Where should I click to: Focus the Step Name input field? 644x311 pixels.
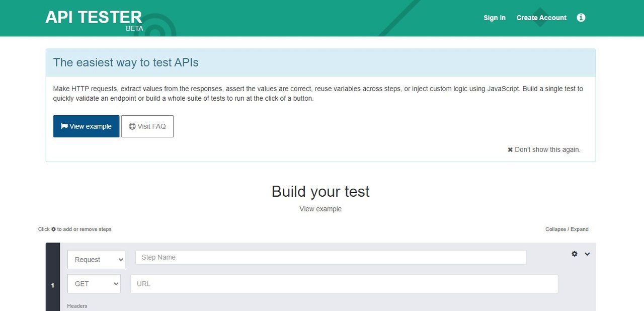coord(331,257)
